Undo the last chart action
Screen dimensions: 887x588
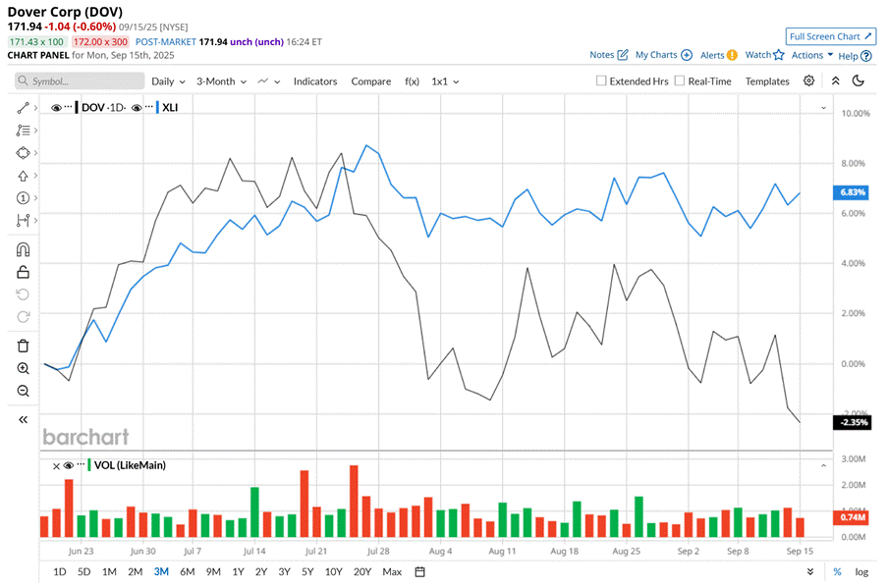tap(23, 294)
